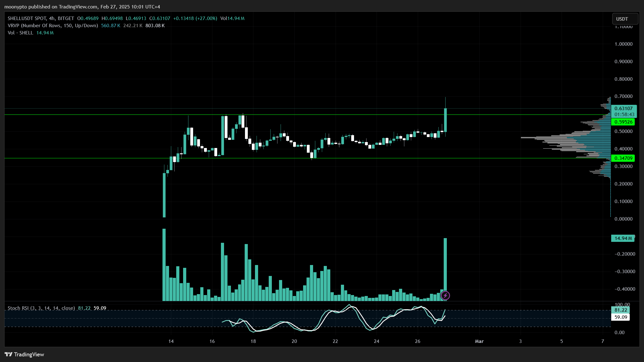The height and width of the screenshot is (362, 644).
Task: Select the VRVP indicator legend label
Action: pyautogui.click(x=53, y=26)
